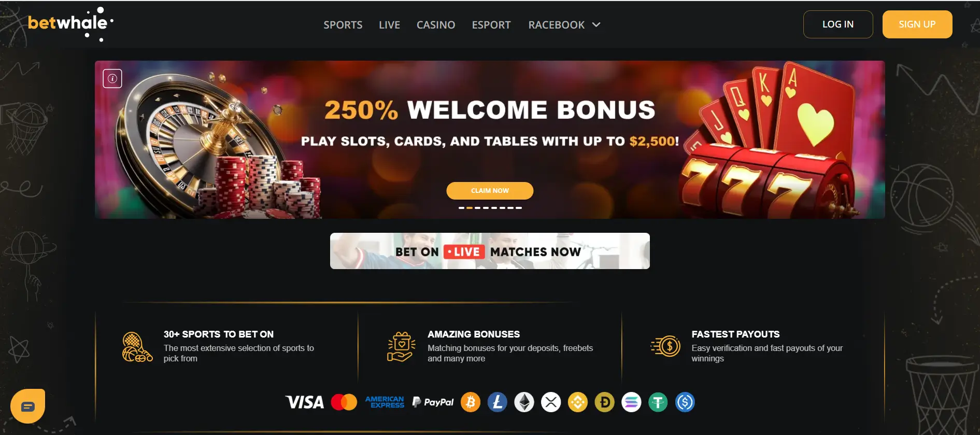The width and height of the screenshot is (980, 435).
Task: Click the PayPal logo
Action: (x=433, y=402)
